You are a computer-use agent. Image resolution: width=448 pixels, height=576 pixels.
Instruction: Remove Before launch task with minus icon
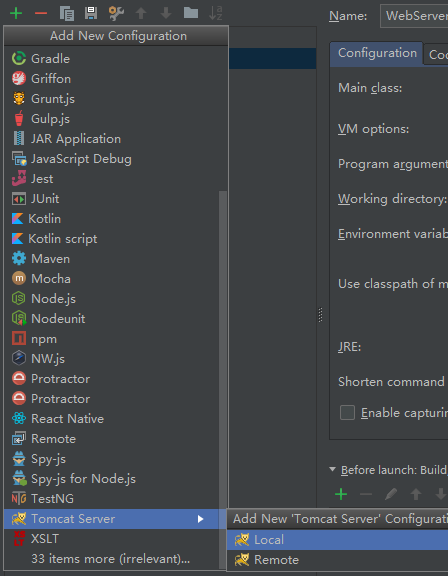click(366, 494)
